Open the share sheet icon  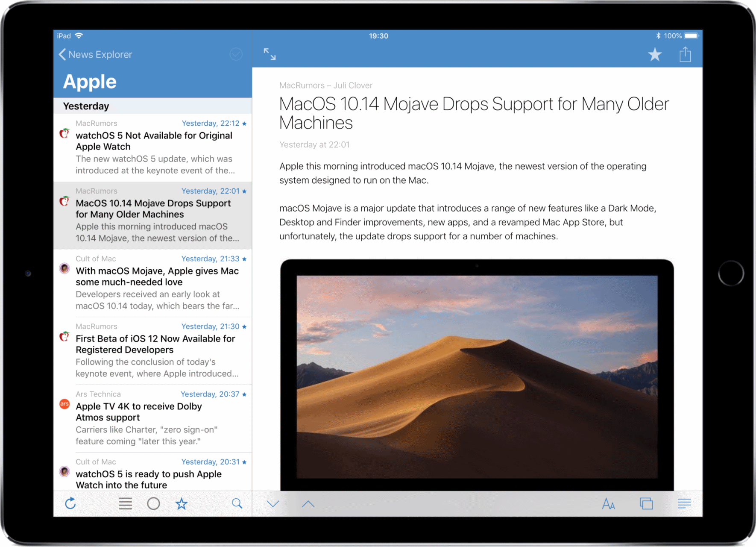(685, 54)
